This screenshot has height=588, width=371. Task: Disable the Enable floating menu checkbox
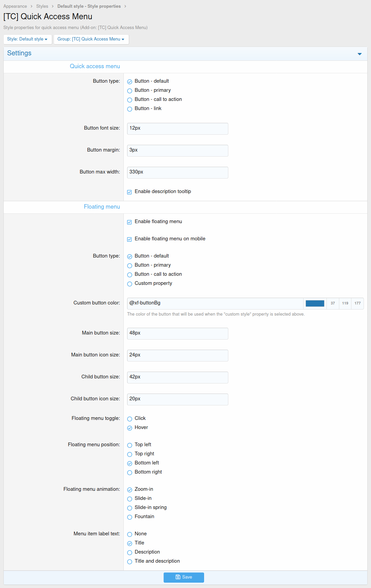click(x=130, y=222)
